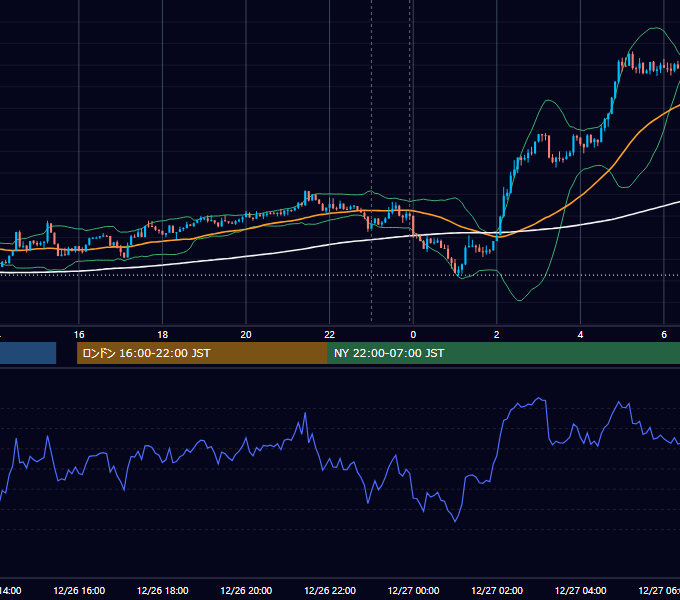This screenshot has height=600, width=680.
Task: Click the 12/26 16:00 date label
Action: 79,590
